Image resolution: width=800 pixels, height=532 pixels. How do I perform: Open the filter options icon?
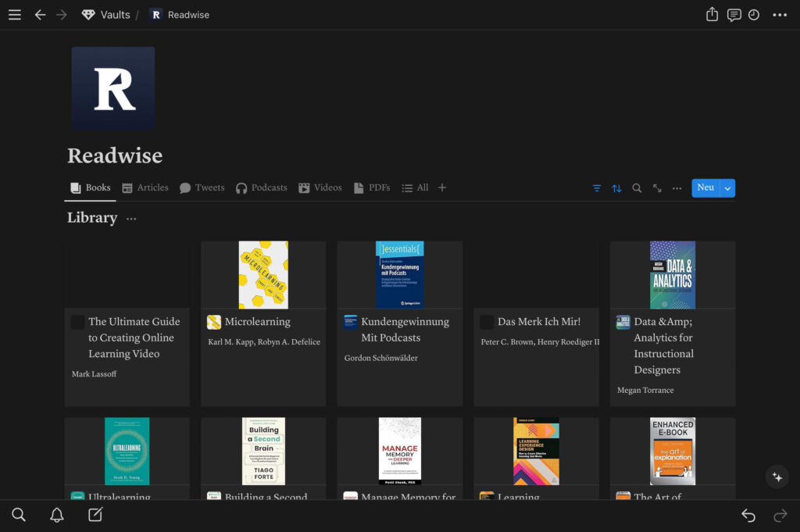597,187
